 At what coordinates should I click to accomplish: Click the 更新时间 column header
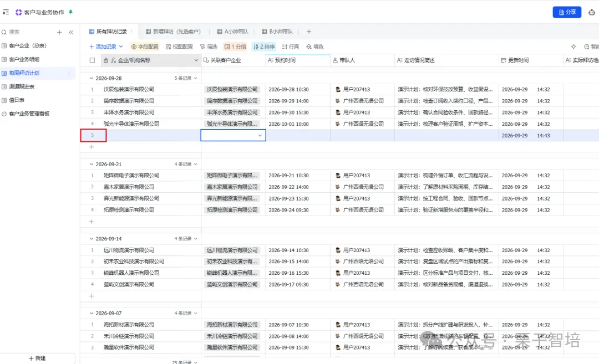click(531, 60)
